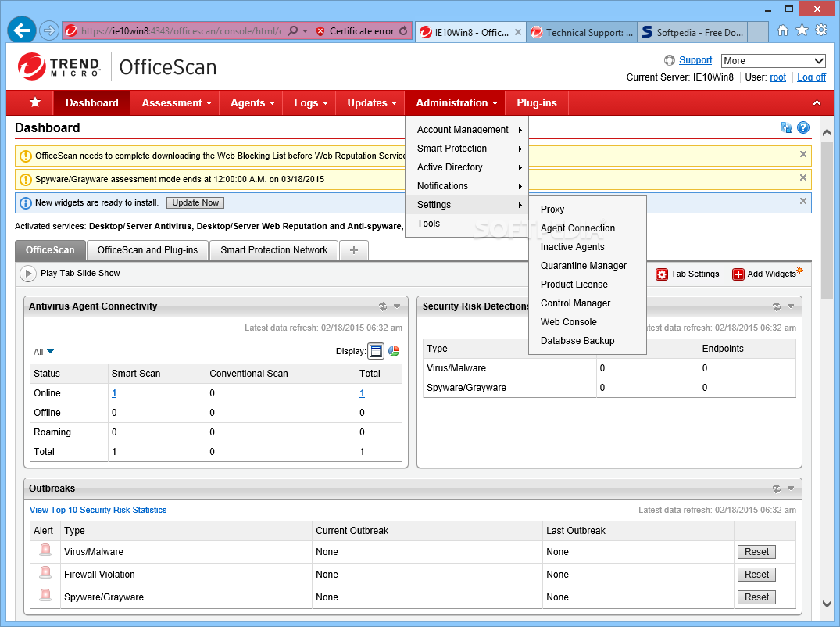Open Outbreaks widget options arrow
840x627 pixels.
coord(791,489)
